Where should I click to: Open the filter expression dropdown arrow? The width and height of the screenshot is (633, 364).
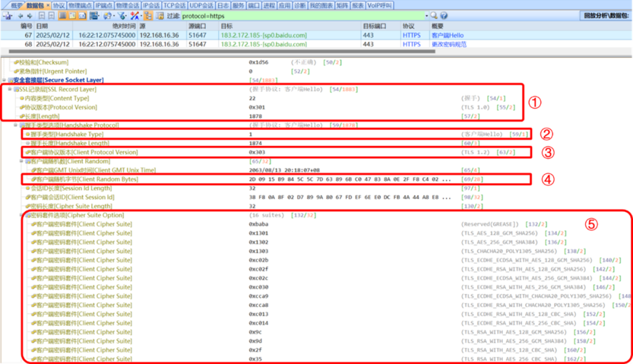[426, 16]
